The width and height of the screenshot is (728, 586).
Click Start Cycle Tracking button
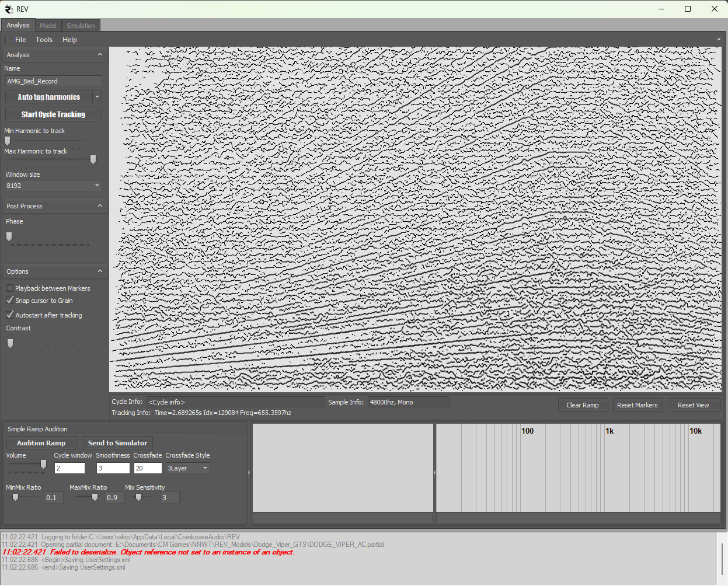53,114
